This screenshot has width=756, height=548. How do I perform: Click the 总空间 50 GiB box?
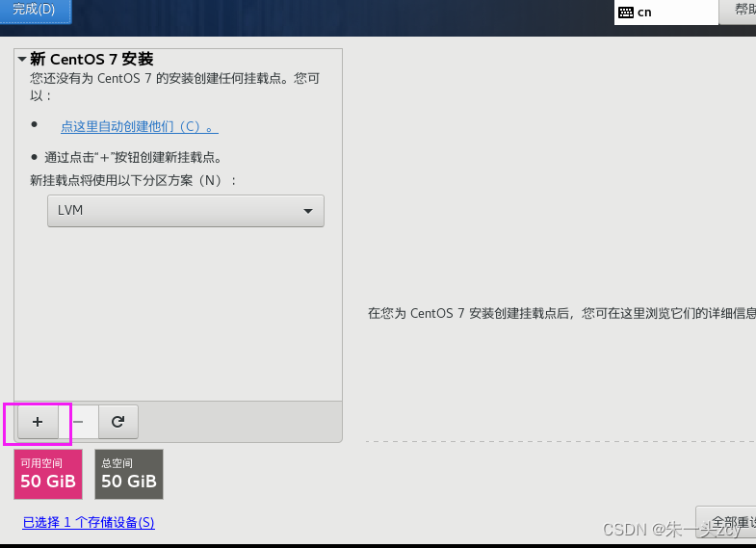pyautogui.click(x=129, y=474)
